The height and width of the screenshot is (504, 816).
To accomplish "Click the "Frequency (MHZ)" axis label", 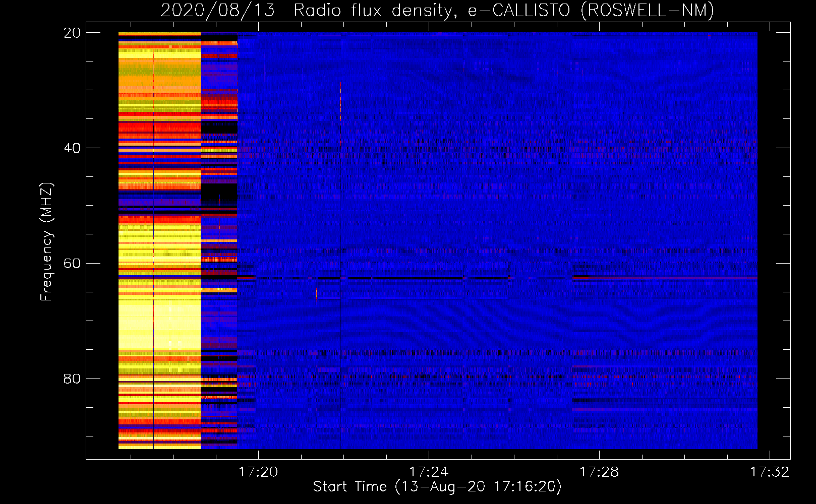I will coord(46,242).
